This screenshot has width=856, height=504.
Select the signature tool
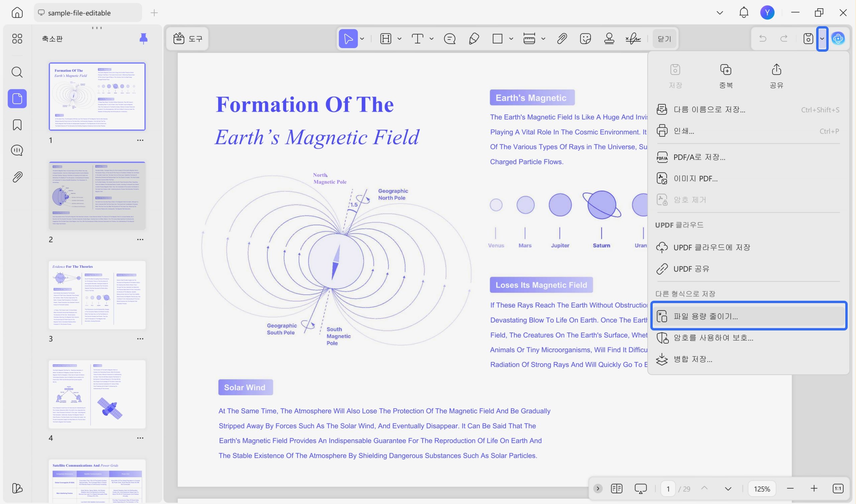coord(633,38)
